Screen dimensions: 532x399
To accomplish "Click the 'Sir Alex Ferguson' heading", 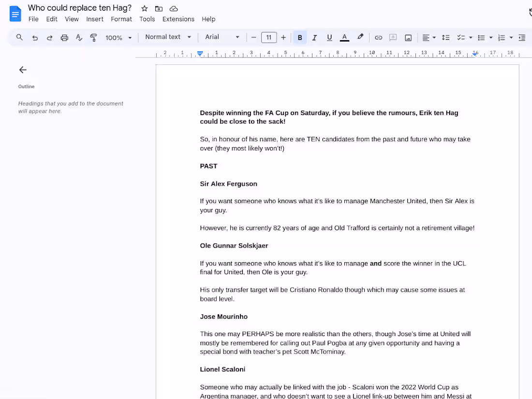I will tap(228, 184).
